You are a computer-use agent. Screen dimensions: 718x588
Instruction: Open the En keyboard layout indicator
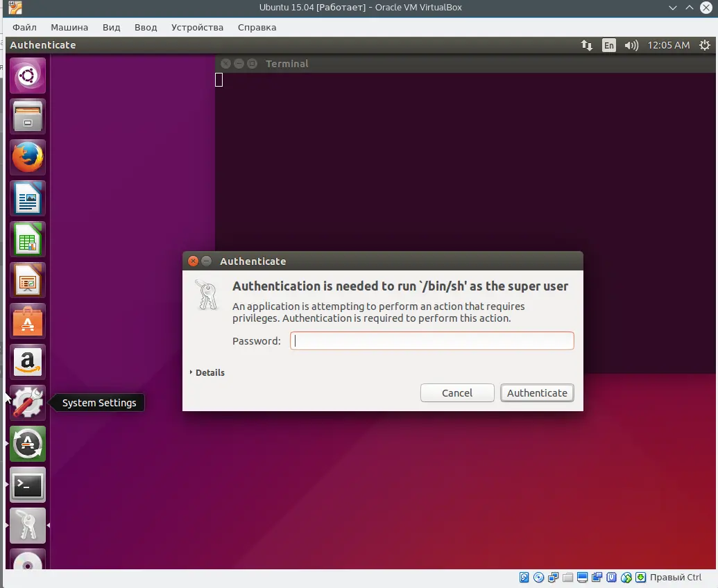point(608,45)
